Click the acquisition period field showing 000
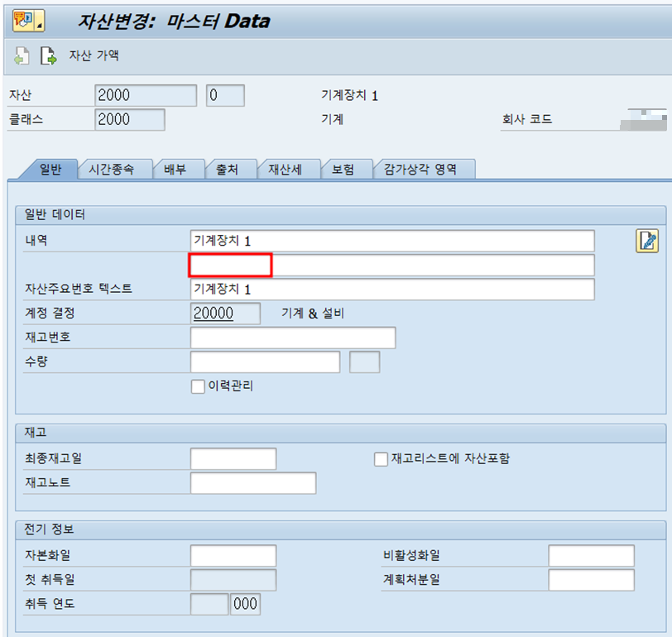 point(245,604)
